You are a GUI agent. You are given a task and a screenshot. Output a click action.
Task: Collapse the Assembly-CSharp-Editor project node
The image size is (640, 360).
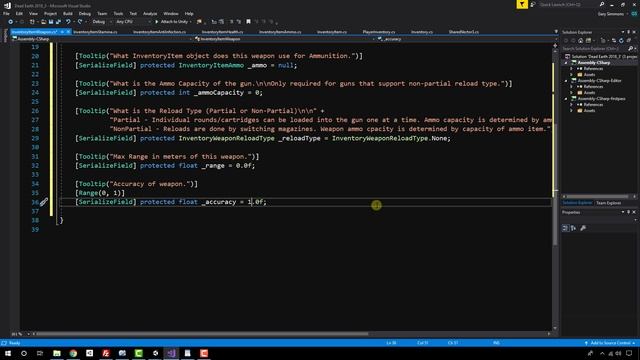pyautogui.click(x=566, y=81)
